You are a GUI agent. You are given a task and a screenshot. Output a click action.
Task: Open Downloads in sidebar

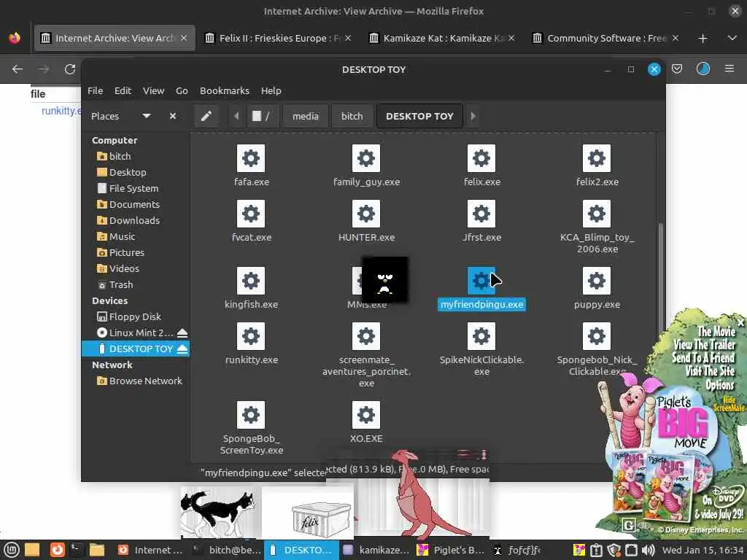click(135, 220)
